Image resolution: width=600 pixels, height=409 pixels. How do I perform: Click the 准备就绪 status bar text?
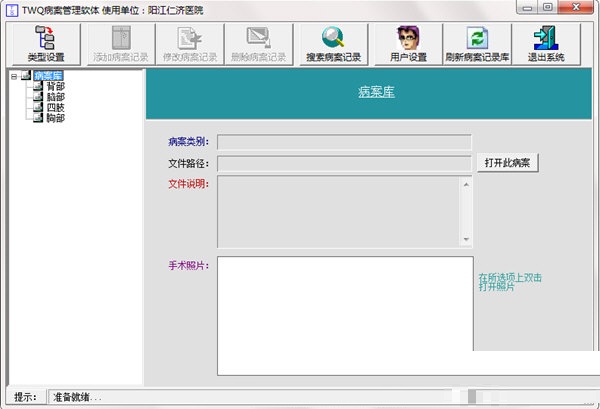[77, 398]
